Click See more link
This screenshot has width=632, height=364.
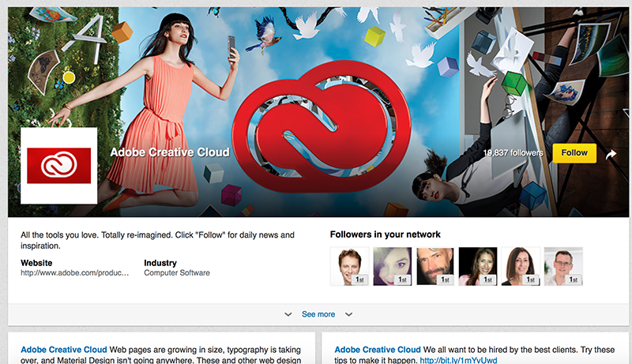318,314
